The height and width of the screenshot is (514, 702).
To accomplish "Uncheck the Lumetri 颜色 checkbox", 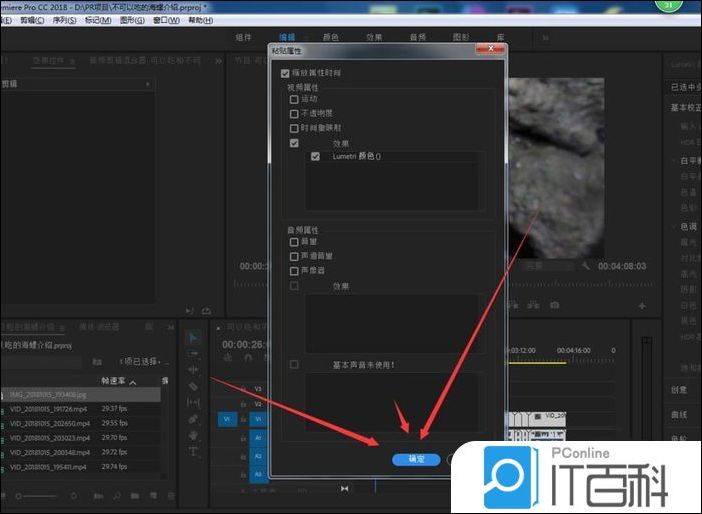I will 315,157.
